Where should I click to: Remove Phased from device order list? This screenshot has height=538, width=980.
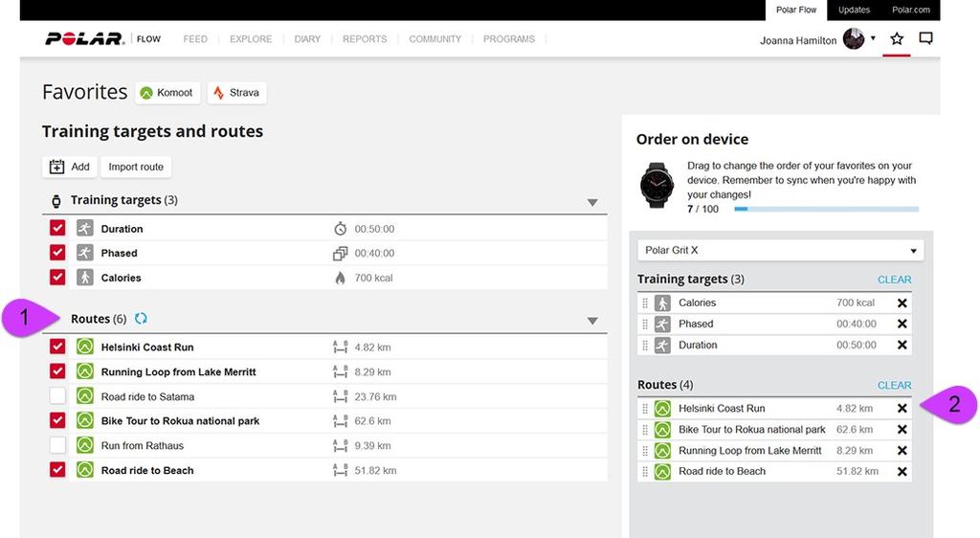coord(902,324)
